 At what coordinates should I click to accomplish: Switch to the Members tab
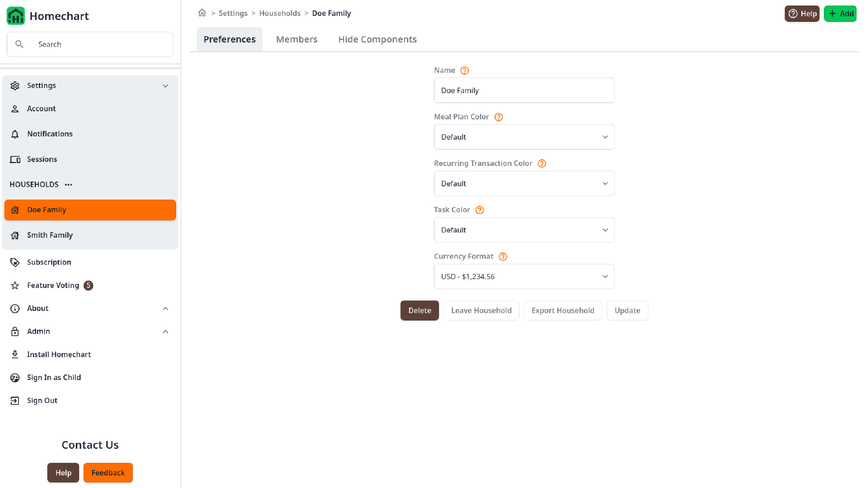click(297, 39)
